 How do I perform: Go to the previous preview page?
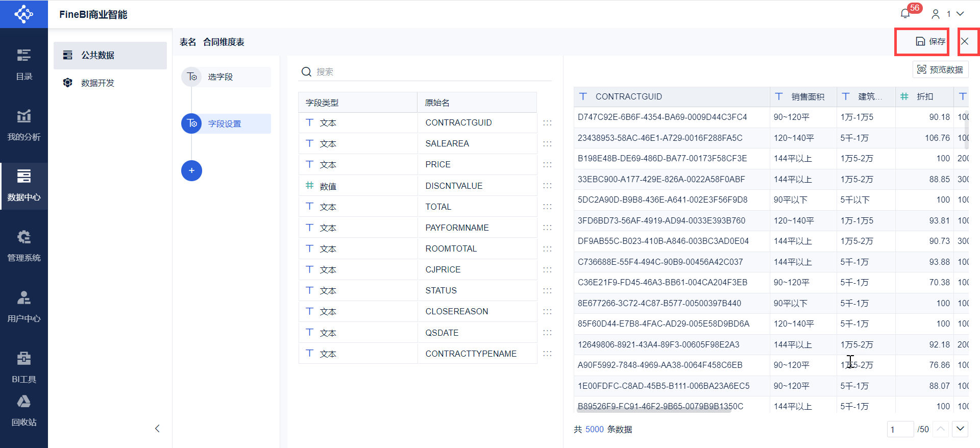(x=941, y=429)
